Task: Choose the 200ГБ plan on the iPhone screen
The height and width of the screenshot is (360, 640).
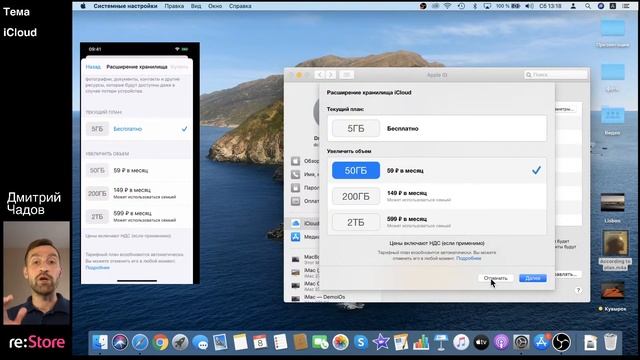Action: coord(137,193)
